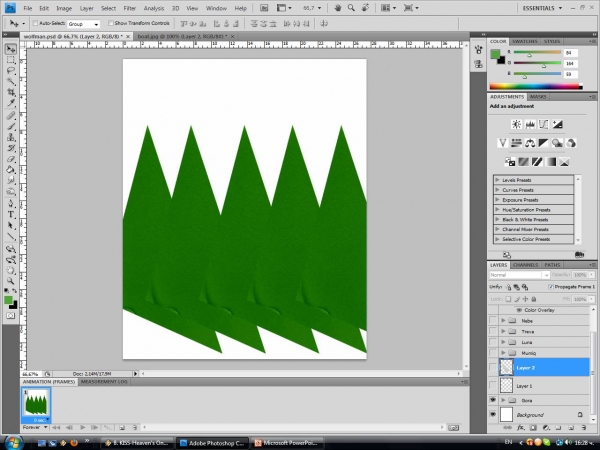Open the blend mode Normal dropdown

tap(519, 275)
